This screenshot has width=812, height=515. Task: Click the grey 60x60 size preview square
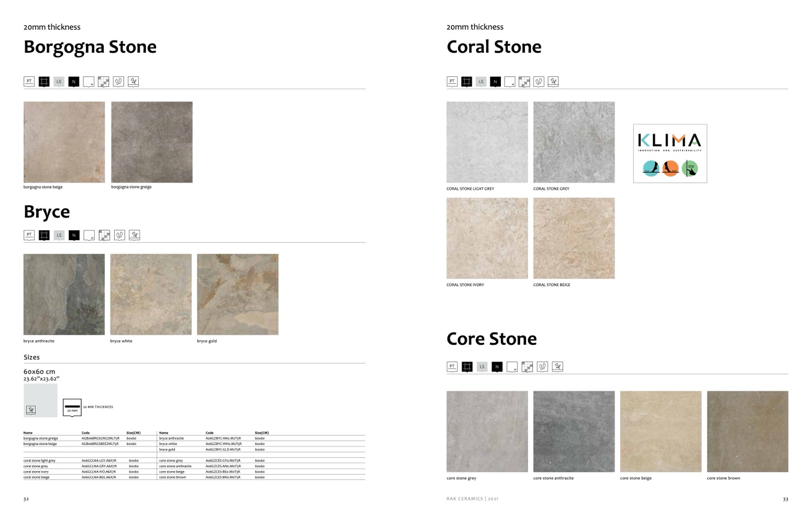coord(40,400)
